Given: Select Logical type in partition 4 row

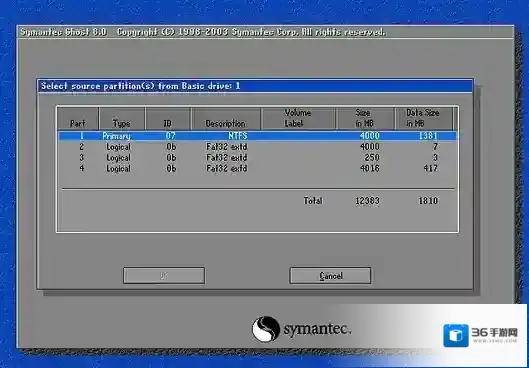Looking at the screenshot, I should pyautogui.click(x=118, y=169).
